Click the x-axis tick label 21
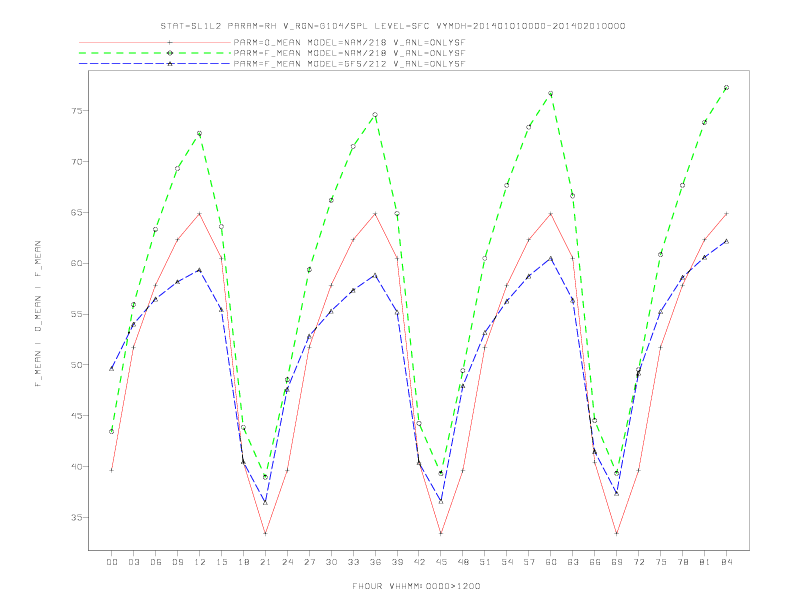The height and width of the screenshot is (612, 792). 265,562
